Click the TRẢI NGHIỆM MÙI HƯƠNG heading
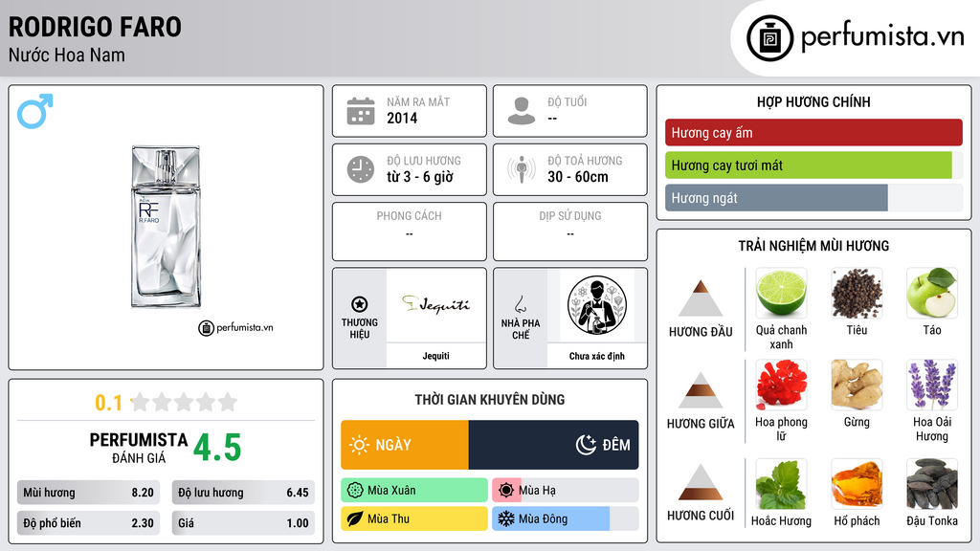This screenshot has width=980, height=551. (813, 246)
